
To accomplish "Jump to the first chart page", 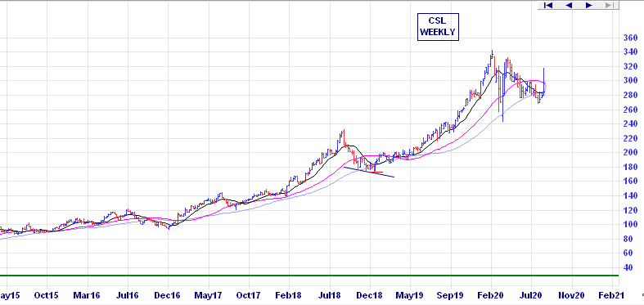I will click(548, 6).
